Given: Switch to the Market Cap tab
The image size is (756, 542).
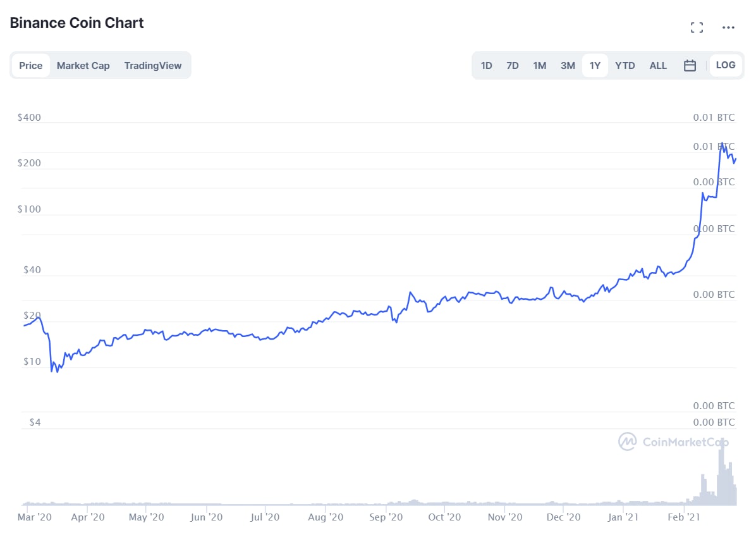Looking at the screenshot, I should click(x=83, y=66).
